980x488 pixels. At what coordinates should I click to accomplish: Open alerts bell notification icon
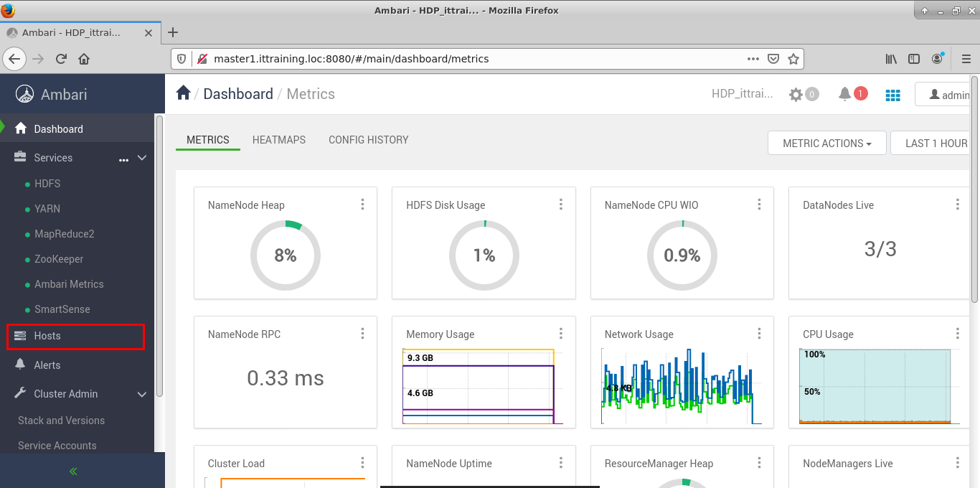click(845, 94)
